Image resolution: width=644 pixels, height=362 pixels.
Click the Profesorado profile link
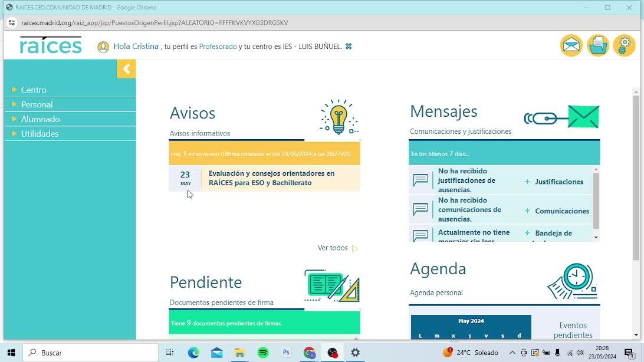click(218, 47)
